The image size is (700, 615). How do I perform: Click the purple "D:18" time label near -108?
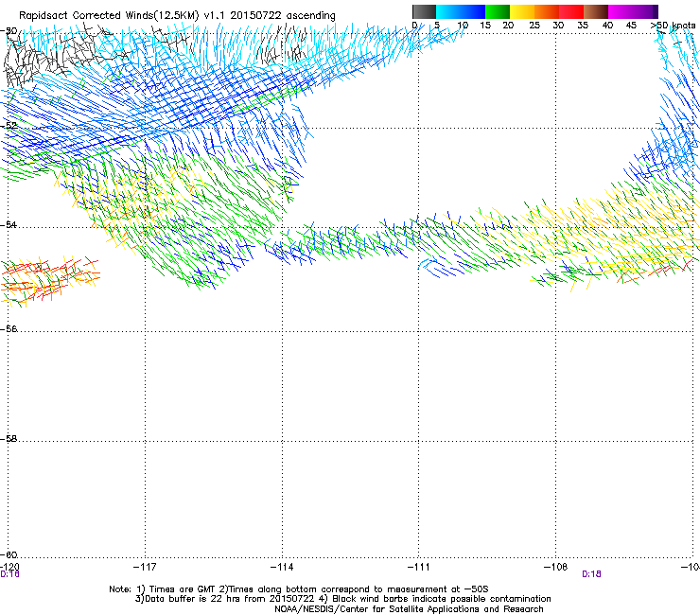[591, 574]
